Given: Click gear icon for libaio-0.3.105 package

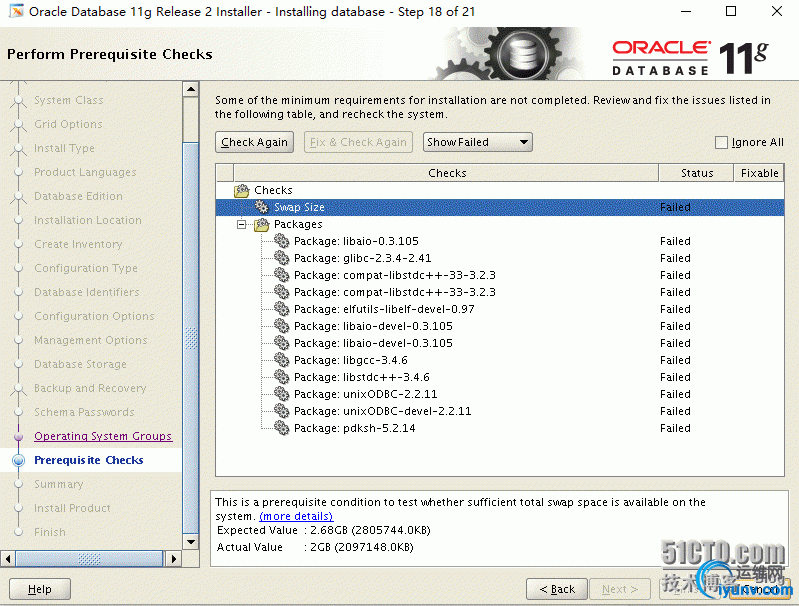Looking at the screenshot, I should coord(281,241).
